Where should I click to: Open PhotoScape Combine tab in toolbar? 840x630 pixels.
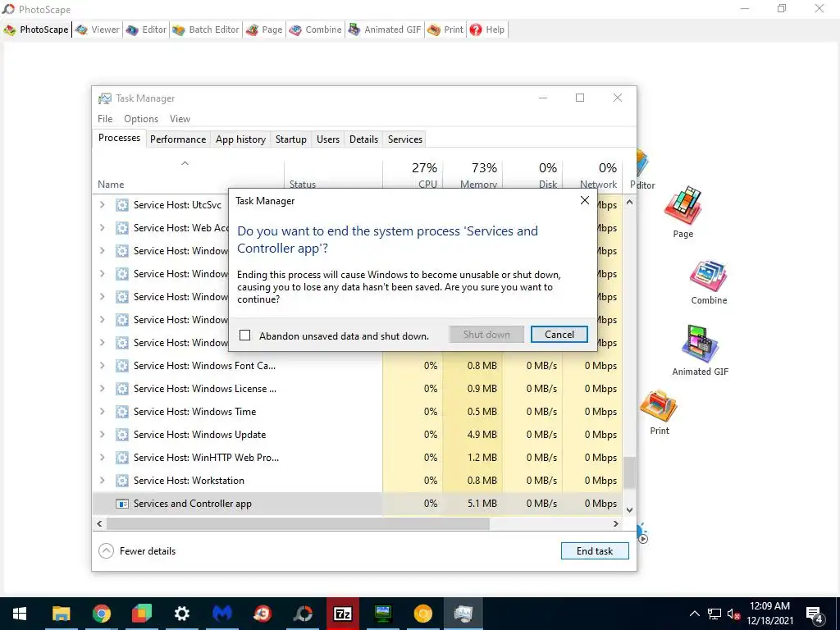[x=316, y=30]
